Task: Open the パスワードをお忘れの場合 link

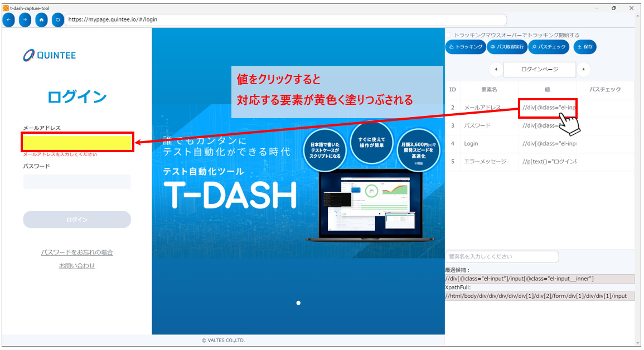Action: pos(77,252)
